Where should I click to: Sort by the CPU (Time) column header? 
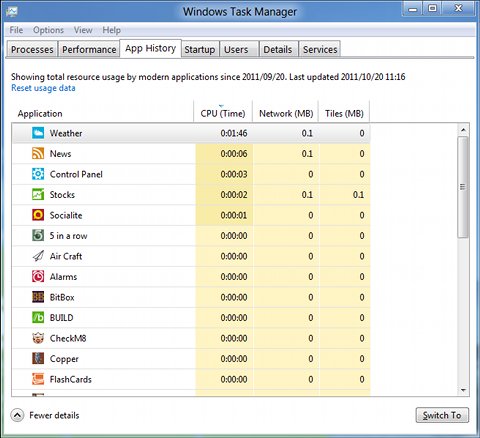pyautogui.click(x=223, y=113)
